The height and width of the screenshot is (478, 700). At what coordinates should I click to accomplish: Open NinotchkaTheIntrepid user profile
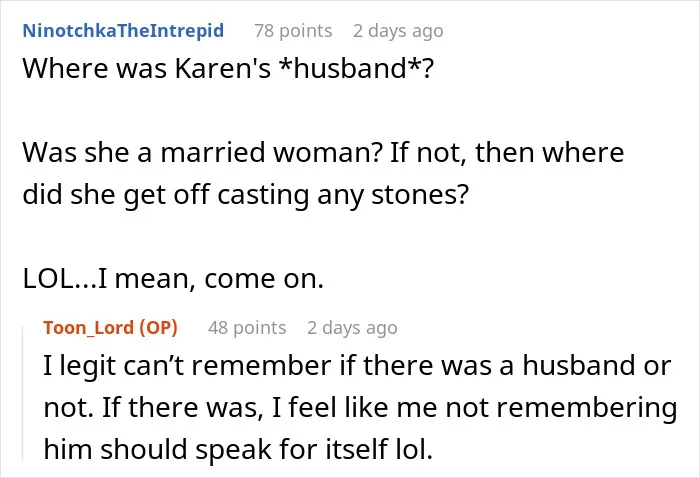click(123, 31)
